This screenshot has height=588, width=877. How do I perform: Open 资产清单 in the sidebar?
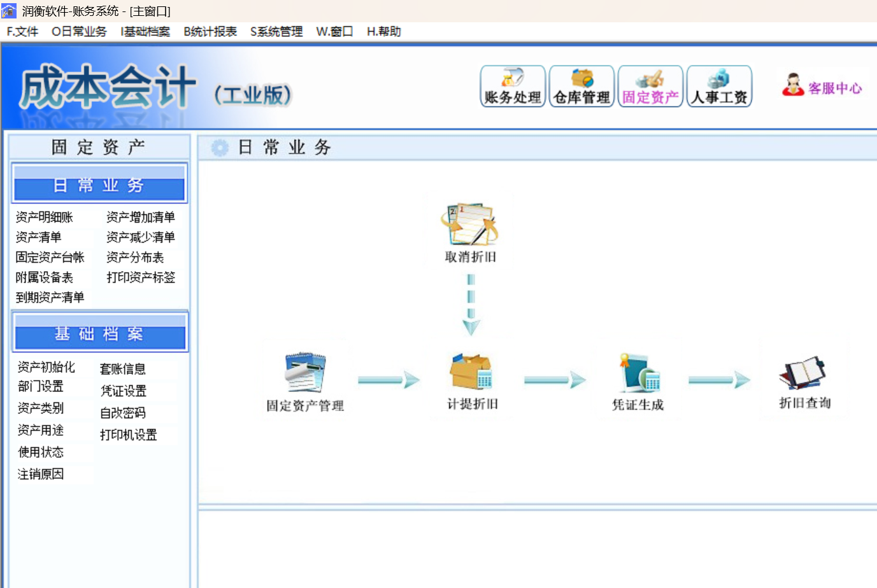coord(38,237)
